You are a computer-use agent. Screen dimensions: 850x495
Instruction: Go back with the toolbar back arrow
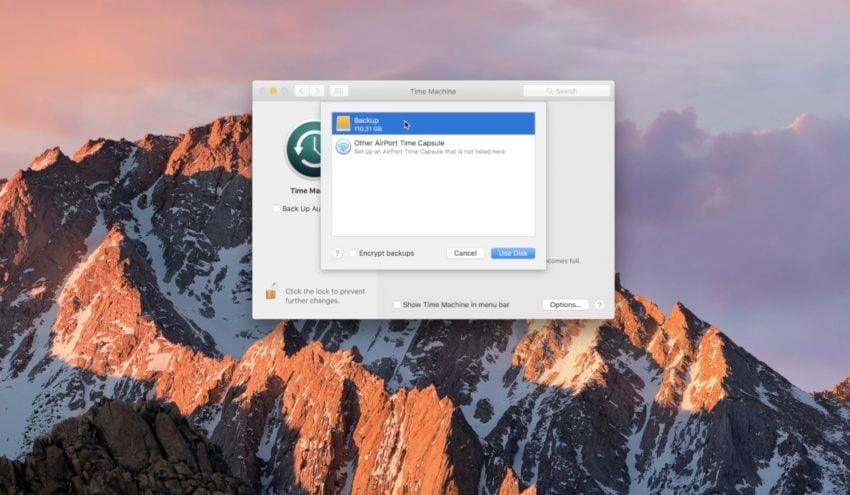coord(301,91)
